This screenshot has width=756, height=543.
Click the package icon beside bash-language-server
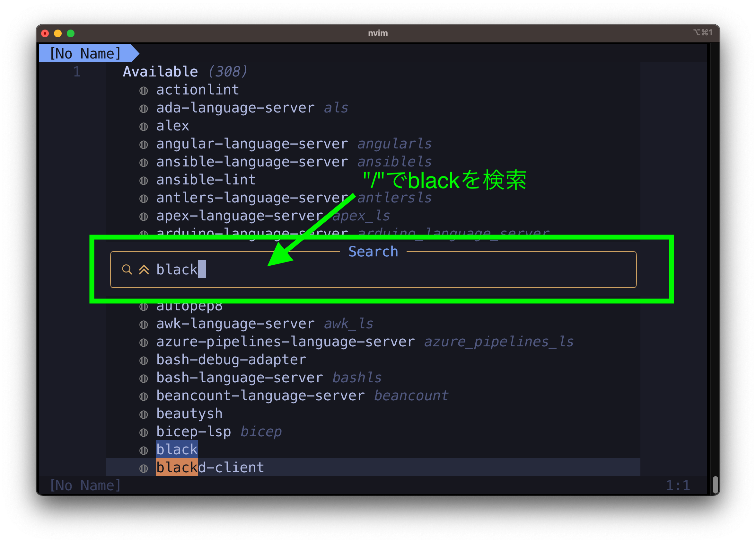pos(143,379)
